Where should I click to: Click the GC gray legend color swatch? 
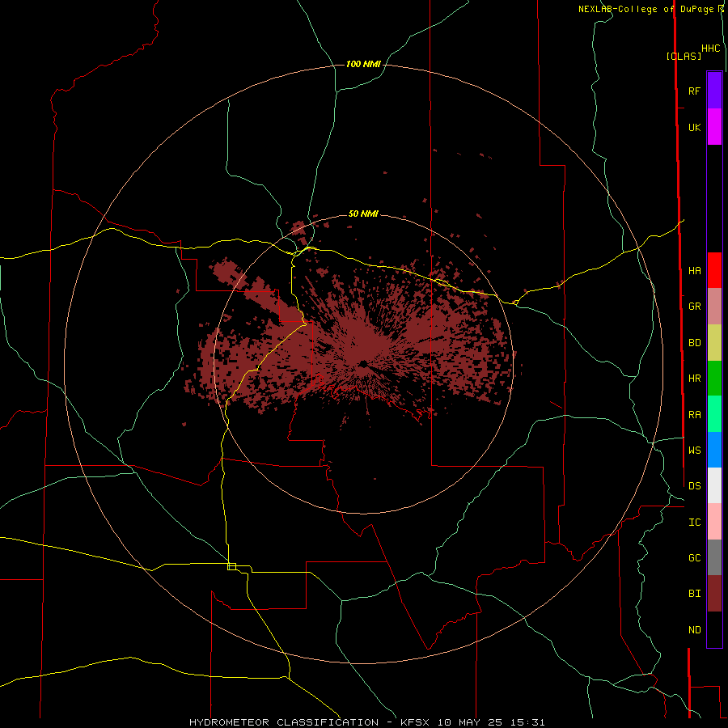(714, 557)
